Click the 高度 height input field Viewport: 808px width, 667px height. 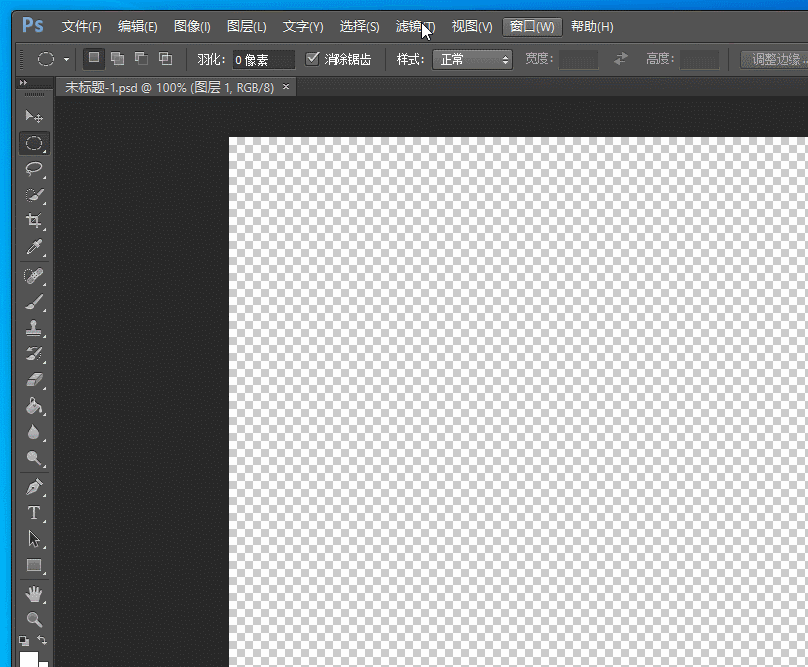(x=699, y=60)
